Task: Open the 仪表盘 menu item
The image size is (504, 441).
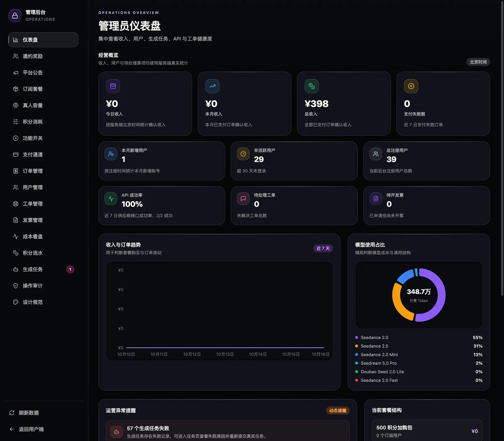Action: click(43, 40)
